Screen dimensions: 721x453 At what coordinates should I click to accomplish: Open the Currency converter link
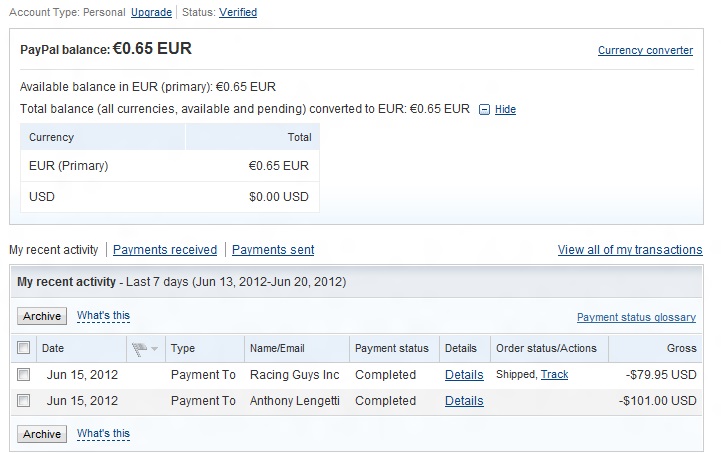click(645, 50)
